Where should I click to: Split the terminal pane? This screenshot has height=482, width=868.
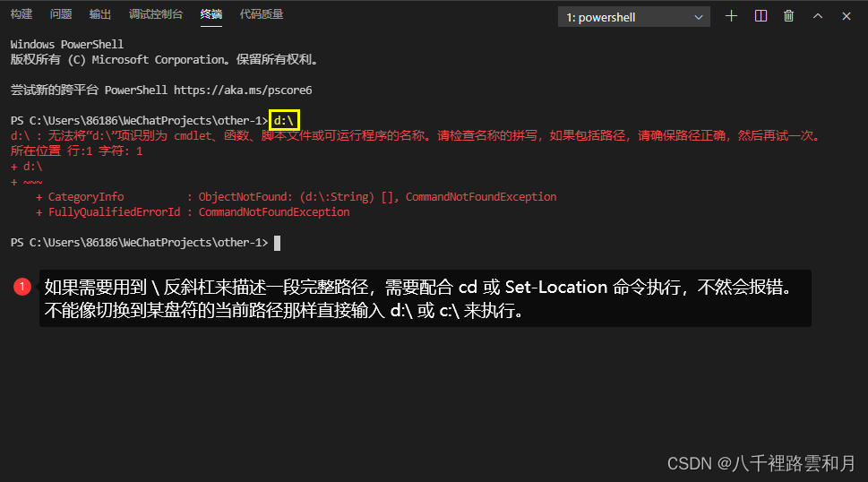tap(761, 16)
